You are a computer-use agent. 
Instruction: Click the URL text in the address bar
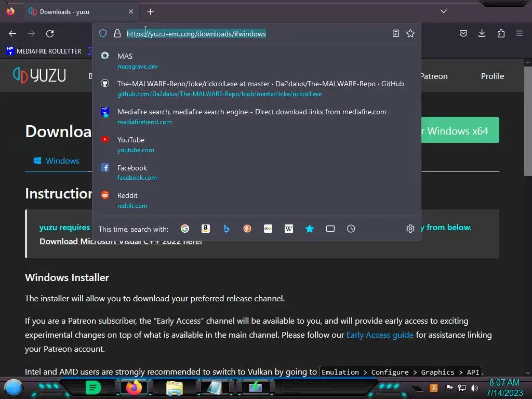pos(196,34)
